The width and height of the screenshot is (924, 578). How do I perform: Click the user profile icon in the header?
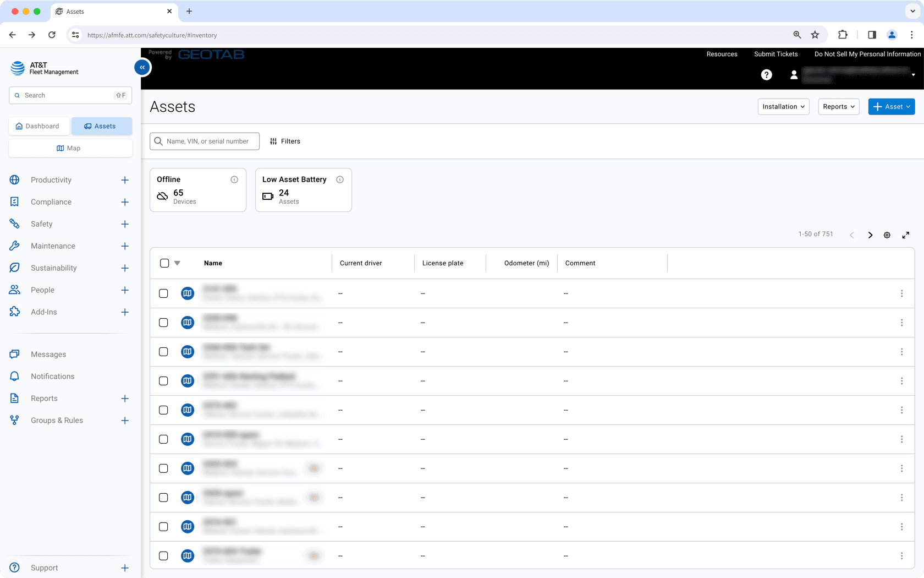click(x=794, y=75)
